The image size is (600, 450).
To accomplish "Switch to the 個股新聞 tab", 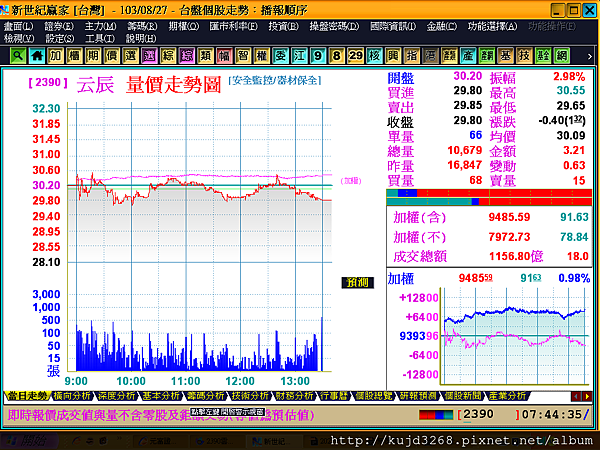I will pyautogui.click(x=463, y=396).
